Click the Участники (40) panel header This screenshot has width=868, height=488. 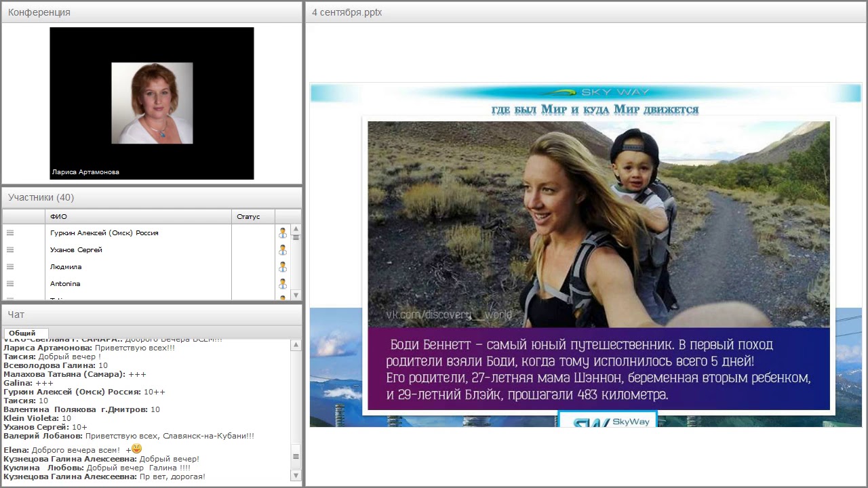click(152, 197)
